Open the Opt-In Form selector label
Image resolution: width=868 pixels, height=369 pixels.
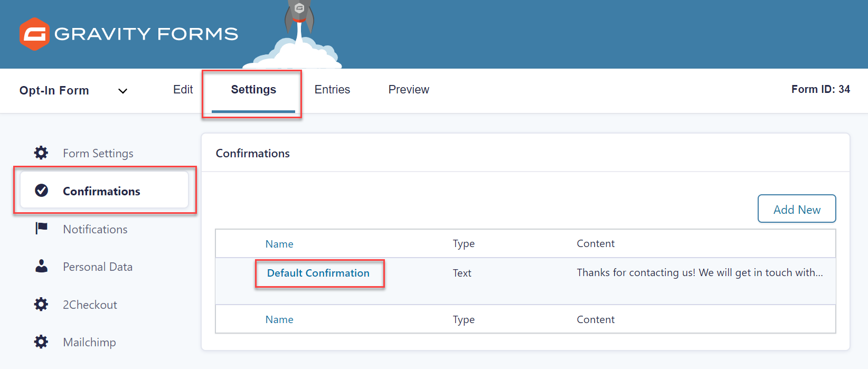click(x=54, y=90)
